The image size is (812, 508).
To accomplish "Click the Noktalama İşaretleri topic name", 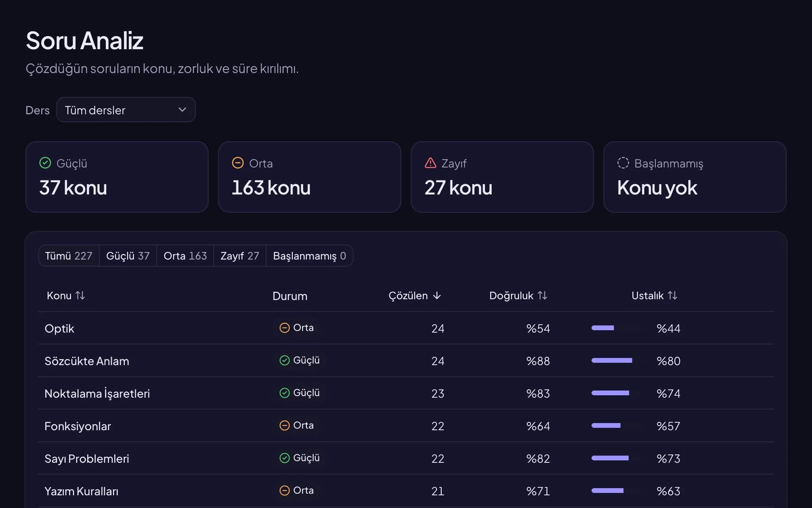I will (x=97, y=394).
